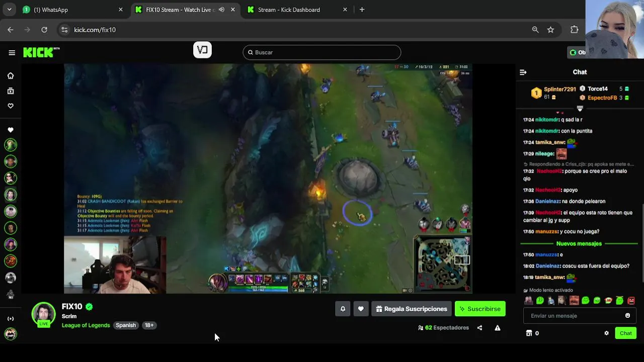The image size is (644, 362).
Task: Click the Buscar search field
Action: click(322, 52)
